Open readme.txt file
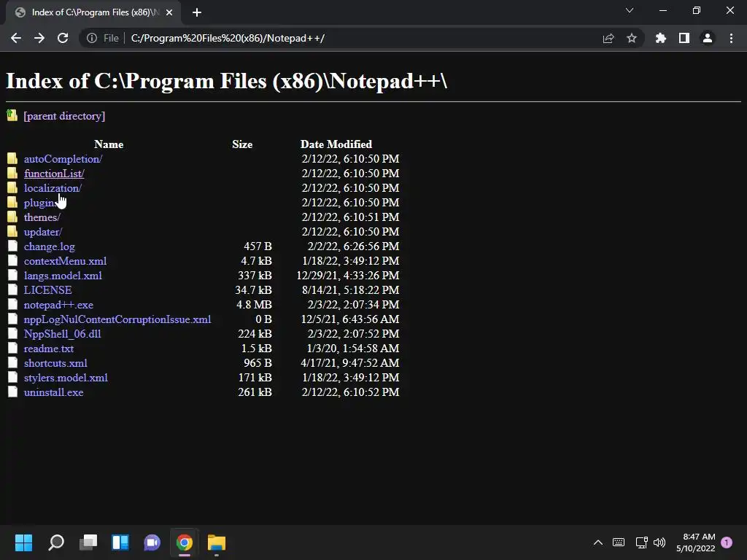The image size is (747, 560). click(x=49, y=349)
